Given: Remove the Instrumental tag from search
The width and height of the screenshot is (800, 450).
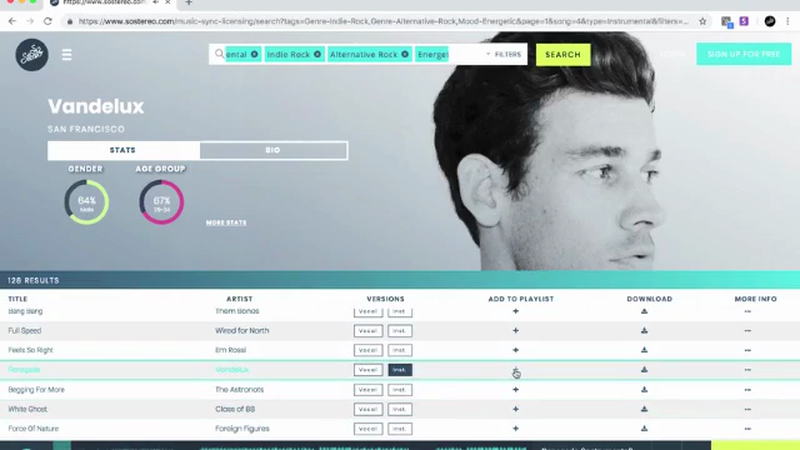Looking at the screenshot, I should (254, 54).
